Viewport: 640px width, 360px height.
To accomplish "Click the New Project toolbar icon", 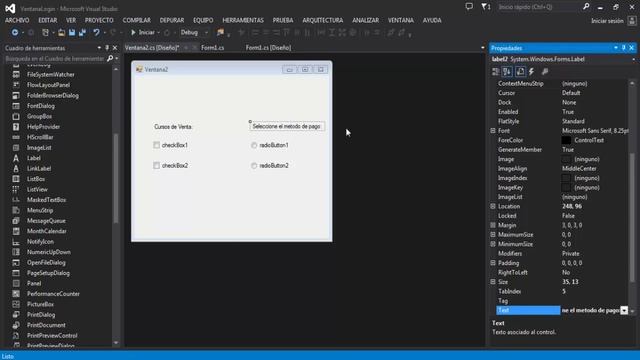I will (x=45, y=32).
